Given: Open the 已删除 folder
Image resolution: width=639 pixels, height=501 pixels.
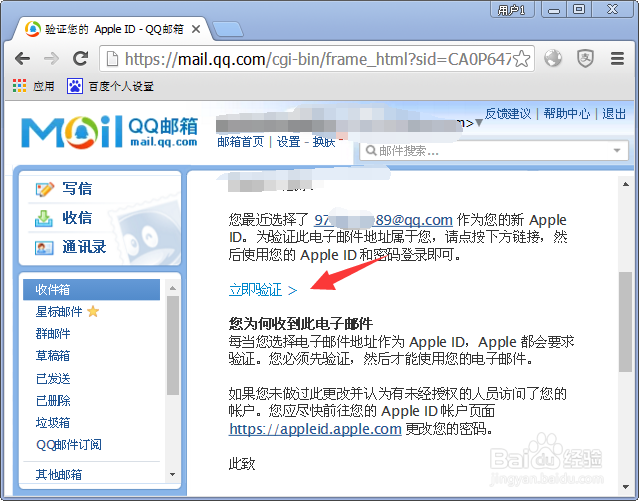Looking at the screenshot, I should coord(53,401).
